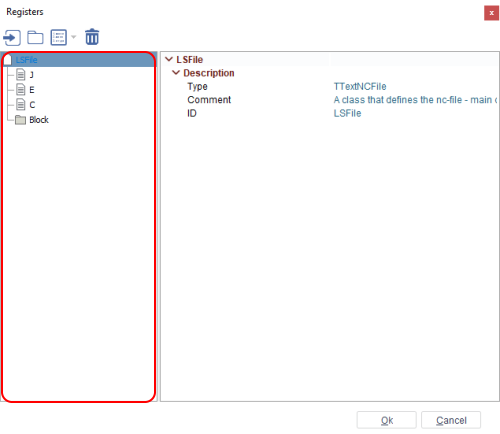Click the import register arrow icon
Image resolution: width=500 pixels, height=434 pixels.
(x=12, y=37)
